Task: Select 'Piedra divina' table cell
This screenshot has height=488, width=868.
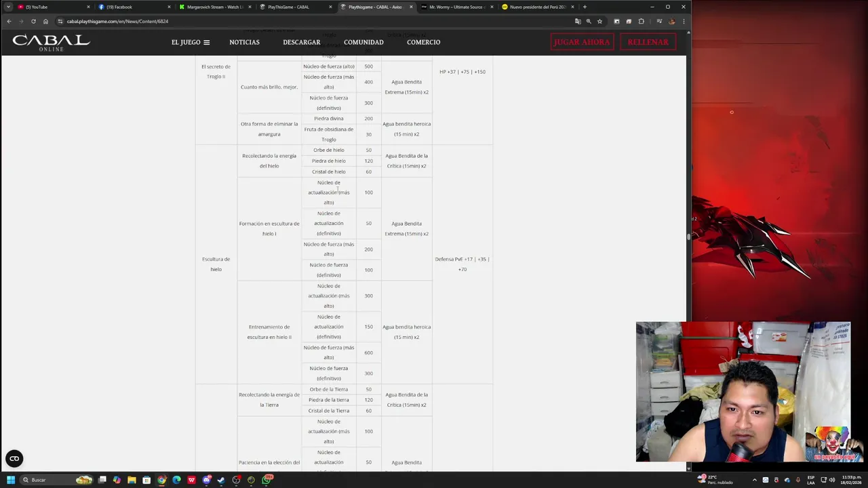Action: coord(329,119)
